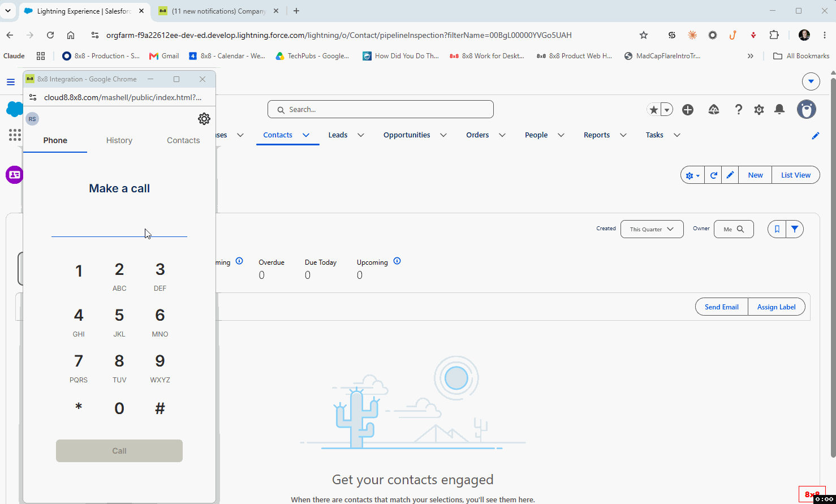Click the RS user avatar in dialer

pyautogui.click(x=32, y=119)
